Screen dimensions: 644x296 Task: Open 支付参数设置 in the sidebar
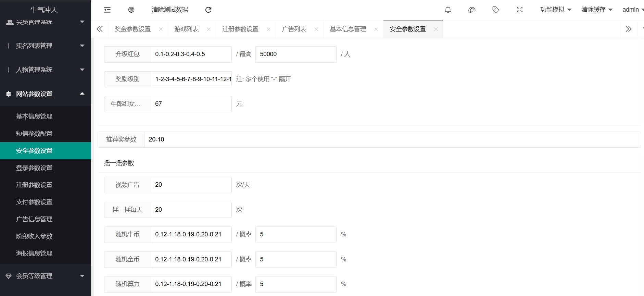34,202
